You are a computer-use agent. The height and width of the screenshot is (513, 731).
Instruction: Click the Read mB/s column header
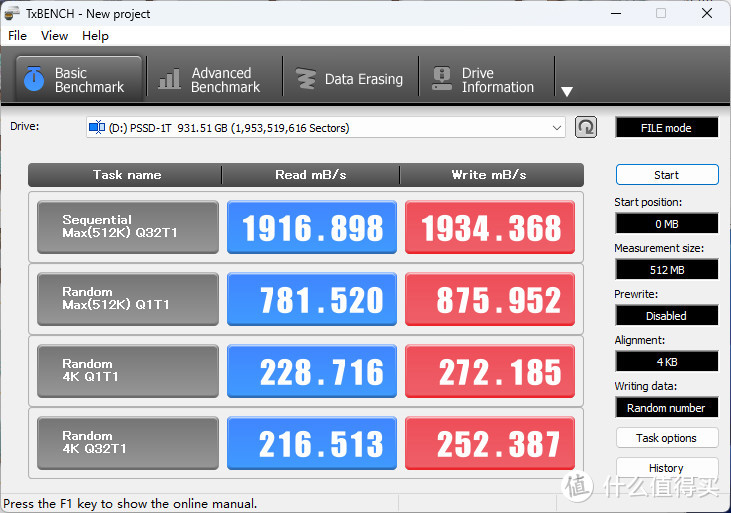(310, 175)
